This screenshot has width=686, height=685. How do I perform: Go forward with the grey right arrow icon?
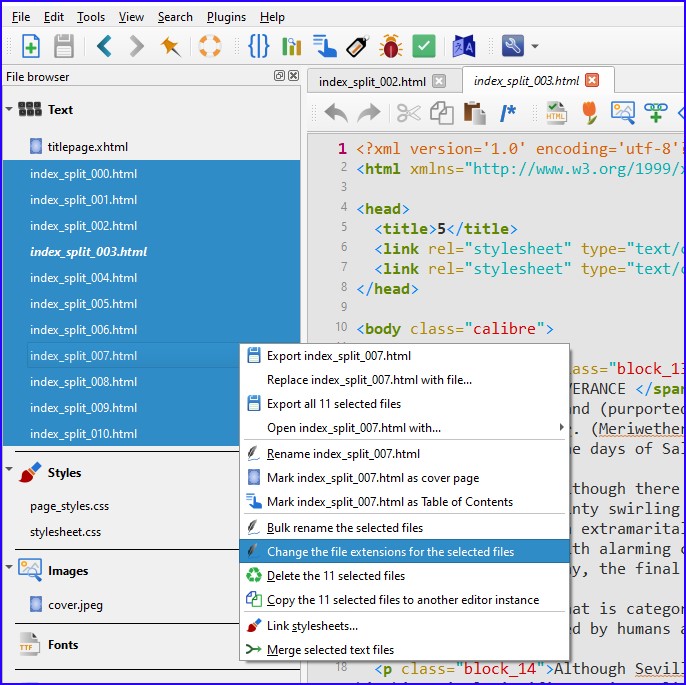(137, 46)
